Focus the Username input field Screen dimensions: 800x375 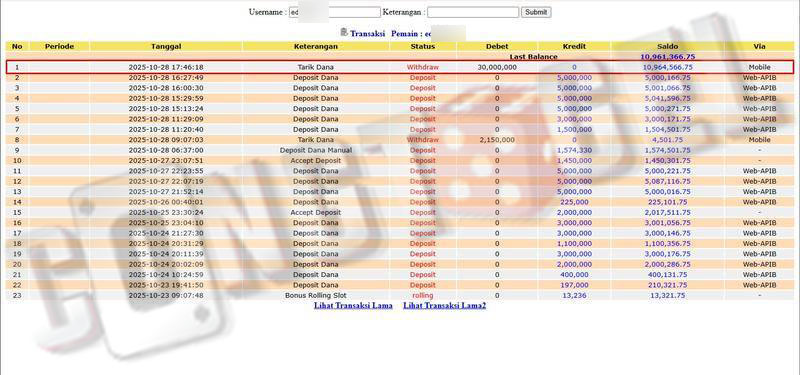(334, 12)
